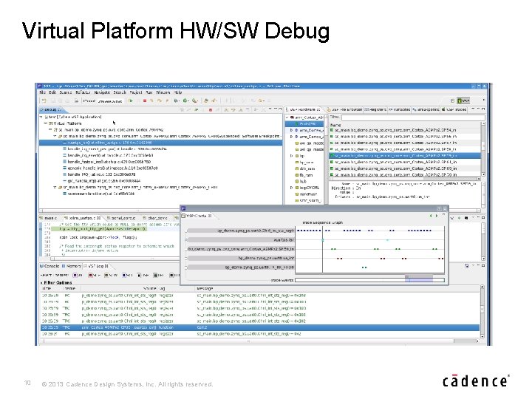Click the Source column header in log
The height and width of the screenshot is (399, 532).
click(x=149, y=288)
